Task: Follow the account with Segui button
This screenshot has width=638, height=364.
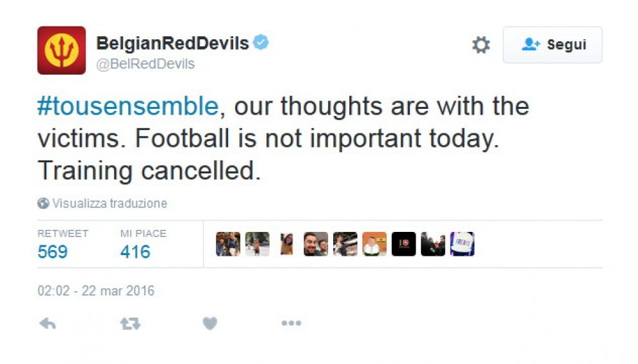Action: [x=552, y=44]
